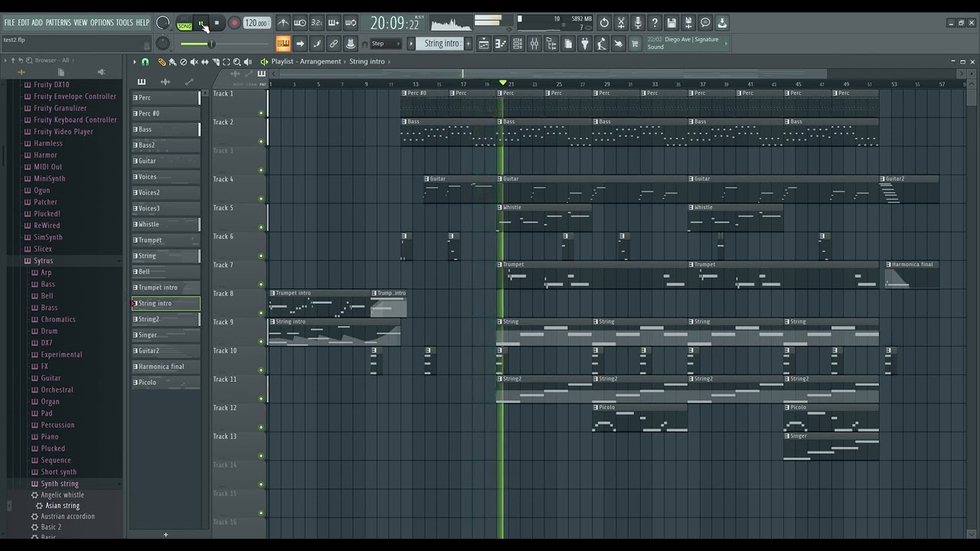The width and height of the screenshot is (980, 551).
Task: Toggle the metronome
Action: click(x=283, y=23)
